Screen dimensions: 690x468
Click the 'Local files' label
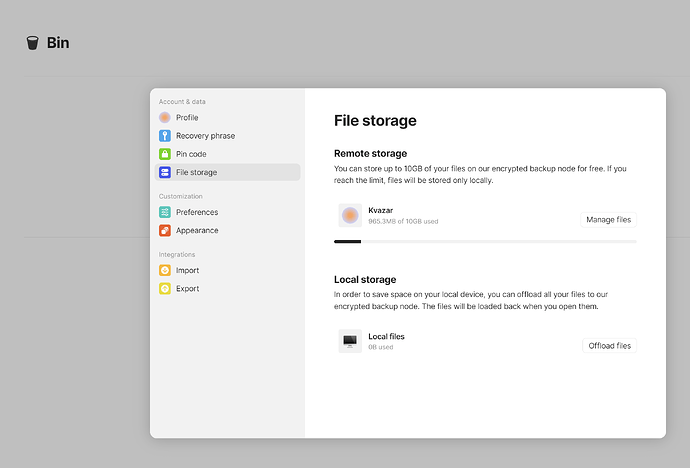click(386, 336)
